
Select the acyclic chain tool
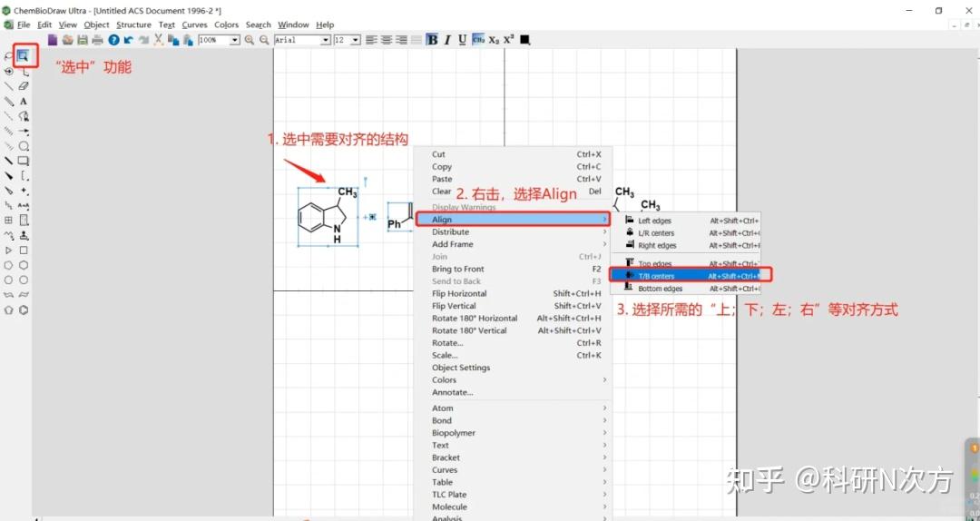click(x=8, y=235)
